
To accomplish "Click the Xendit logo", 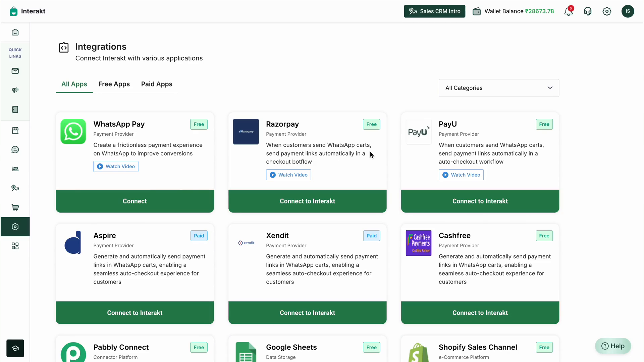I will (246, 243).
